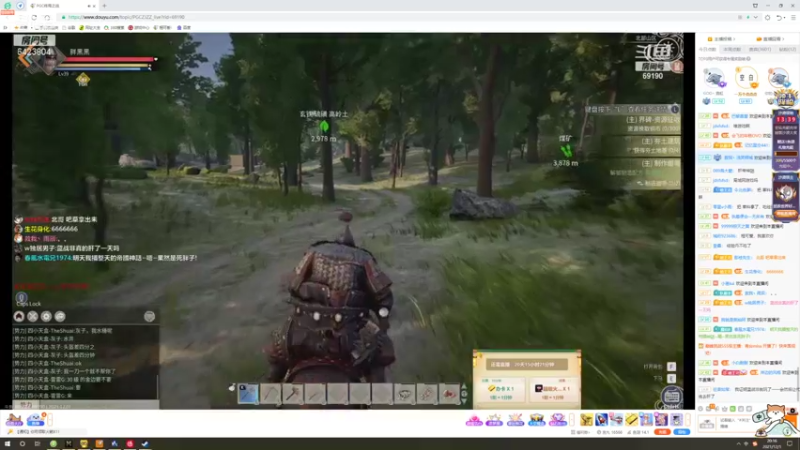Click the second ranked viewer avatar 空白
This screenshot has width=800, height=450.
pos(746,78)
